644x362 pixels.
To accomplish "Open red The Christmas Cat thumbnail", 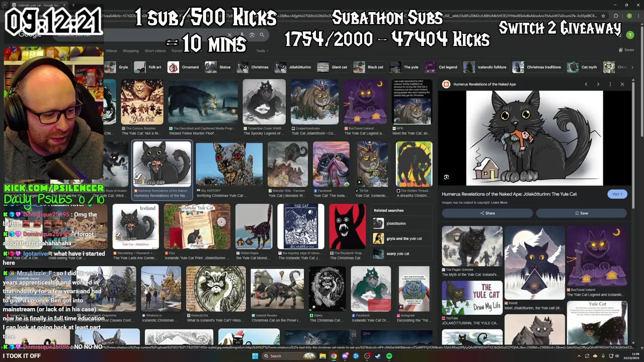I will tap(348, 227).
